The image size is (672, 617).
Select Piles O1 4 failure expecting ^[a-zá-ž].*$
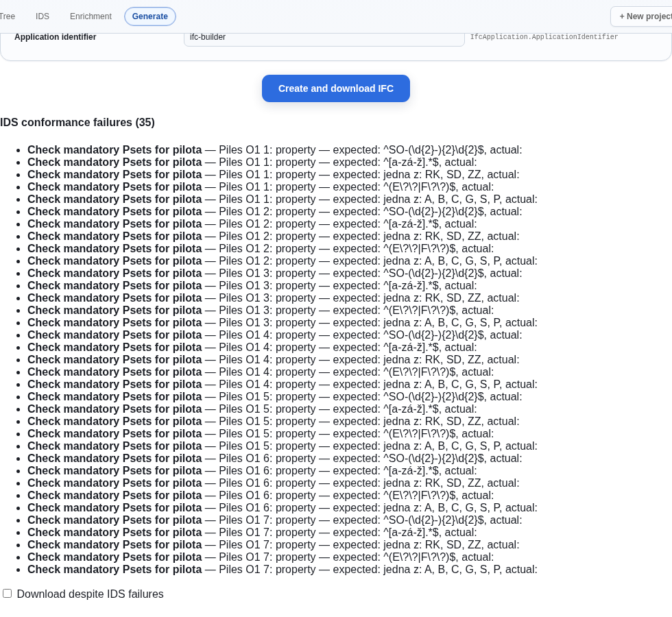tap(252, 348)
